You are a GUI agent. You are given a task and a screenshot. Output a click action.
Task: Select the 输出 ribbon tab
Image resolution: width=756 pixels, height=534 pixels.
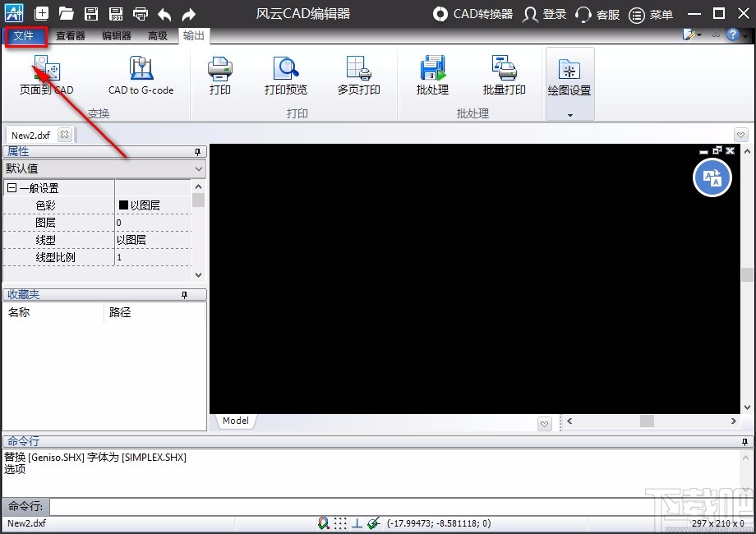point(194,35)
